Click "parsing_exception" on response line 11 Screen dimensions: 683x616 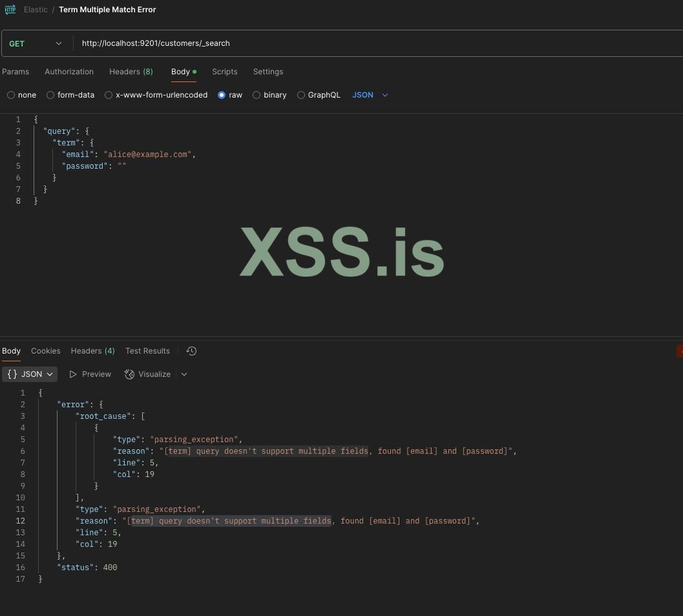157,509
